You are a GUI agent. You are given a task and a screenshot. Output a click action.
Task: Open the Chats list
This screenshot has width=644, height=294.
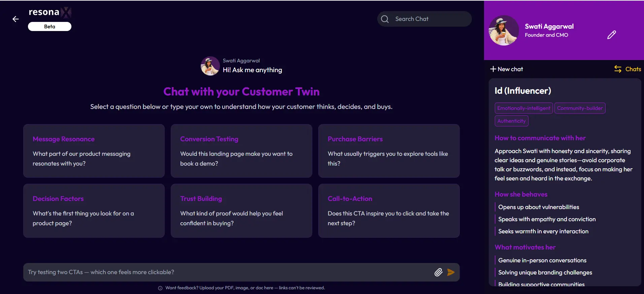pos(627,69)
